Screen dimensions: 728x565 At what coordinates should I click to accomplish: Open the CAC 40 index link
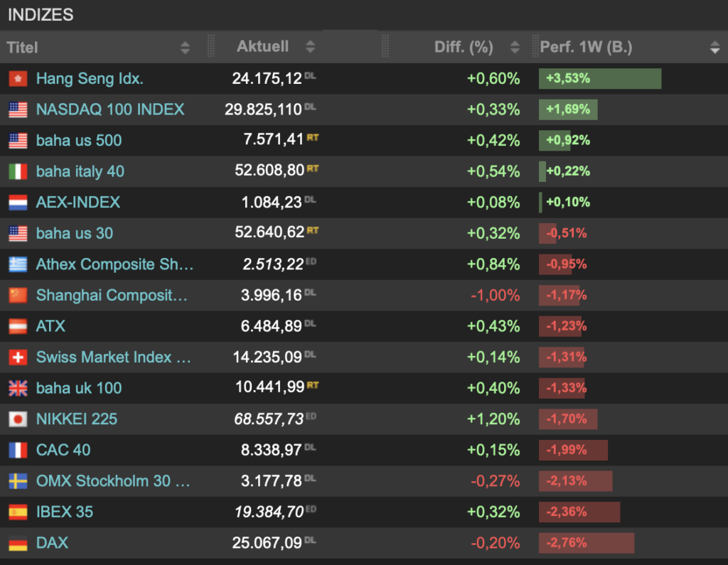tap(63, 450)
